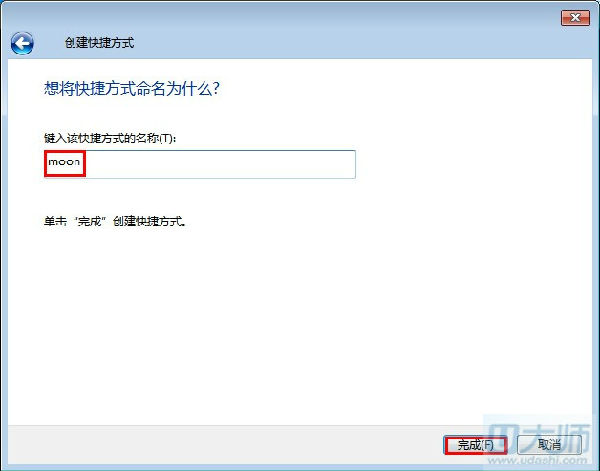Click the 完成(F) button to finish

475,445
